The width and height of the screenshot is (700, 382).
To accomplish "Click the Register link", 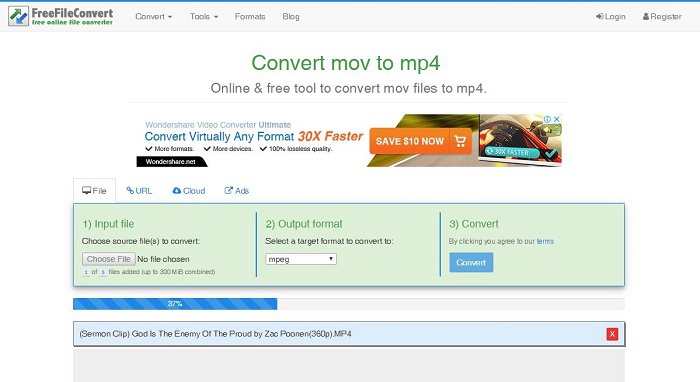I will (x=662, y=17).
